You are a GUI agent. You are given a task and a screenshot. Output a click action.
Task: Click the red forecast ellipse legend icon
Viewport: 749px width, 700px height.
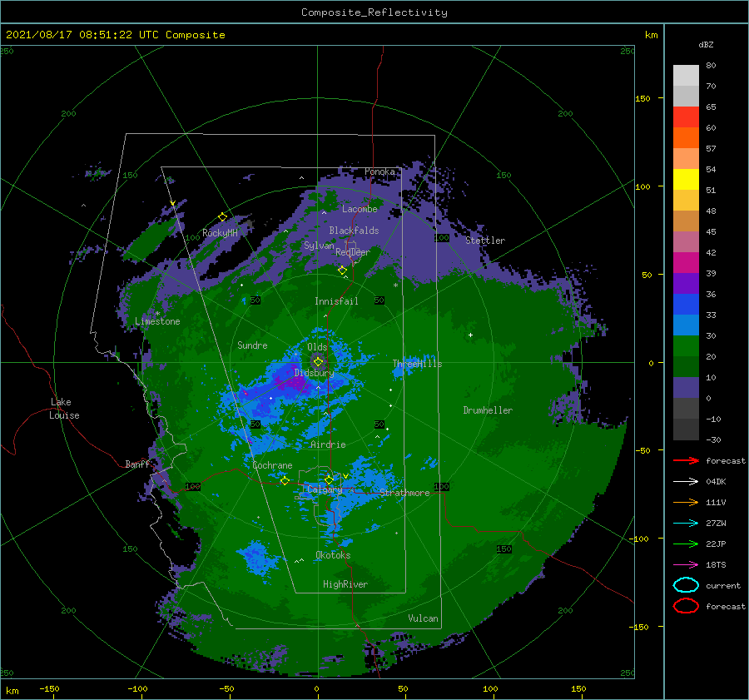point(686,606)
